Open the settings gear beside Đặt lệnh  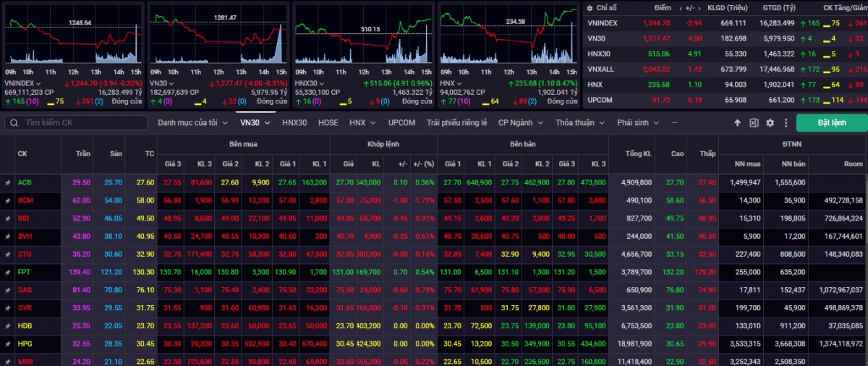pyautogui.click(x=770, y=123)
